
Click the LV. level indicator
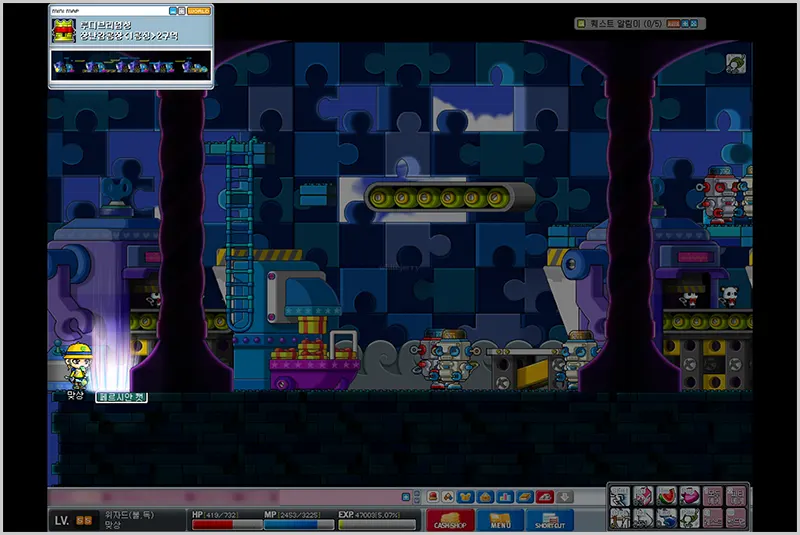coord(73,521)
